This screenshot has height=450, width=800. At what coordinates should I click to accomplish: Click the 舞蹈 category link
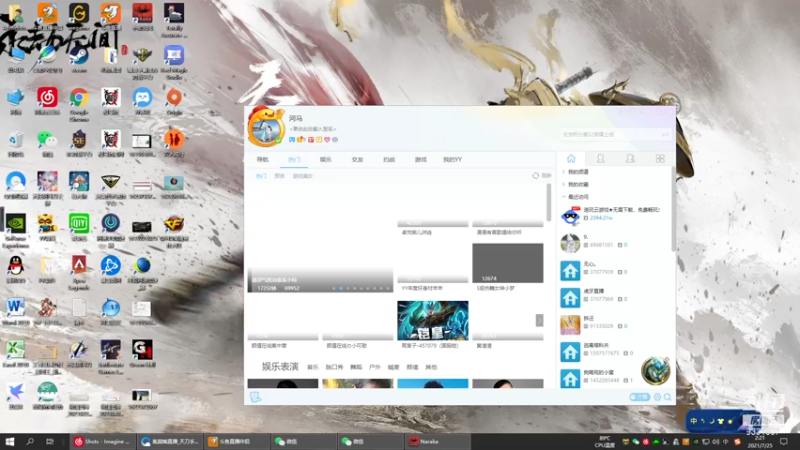click(x=356, y=367)
